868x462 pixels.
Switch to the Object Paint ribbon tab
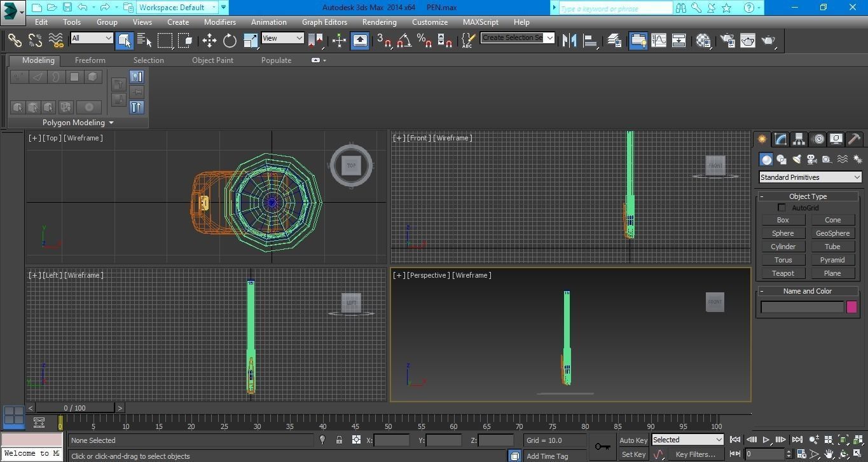[212, 60]
